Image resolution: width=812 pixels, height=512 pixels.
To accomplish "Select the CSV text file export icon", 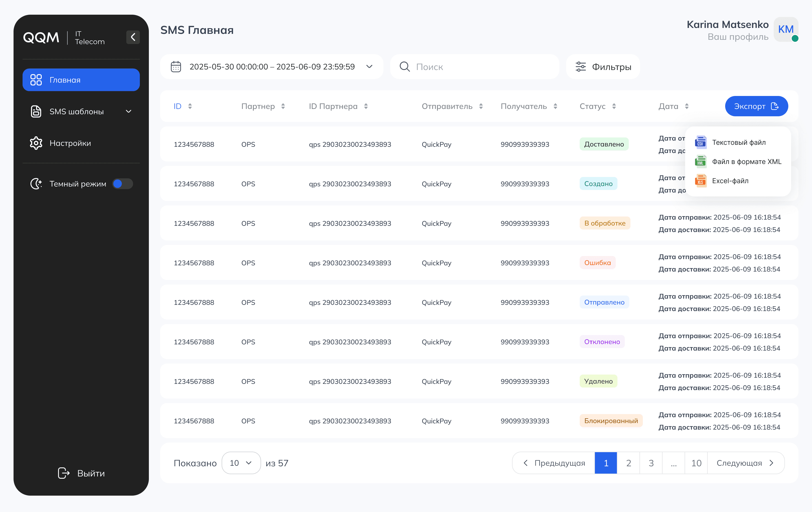I will (x=701, y=142).
